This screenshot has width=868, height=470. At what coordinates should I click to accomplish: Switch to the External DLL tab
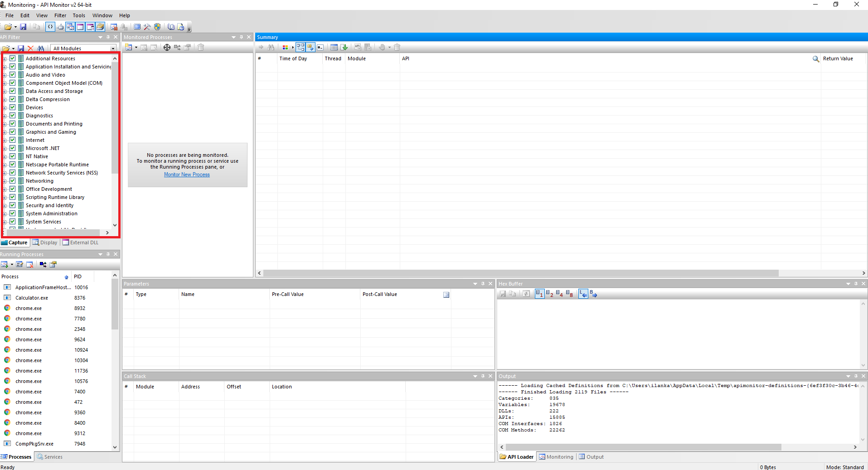(x=80, y=242)
